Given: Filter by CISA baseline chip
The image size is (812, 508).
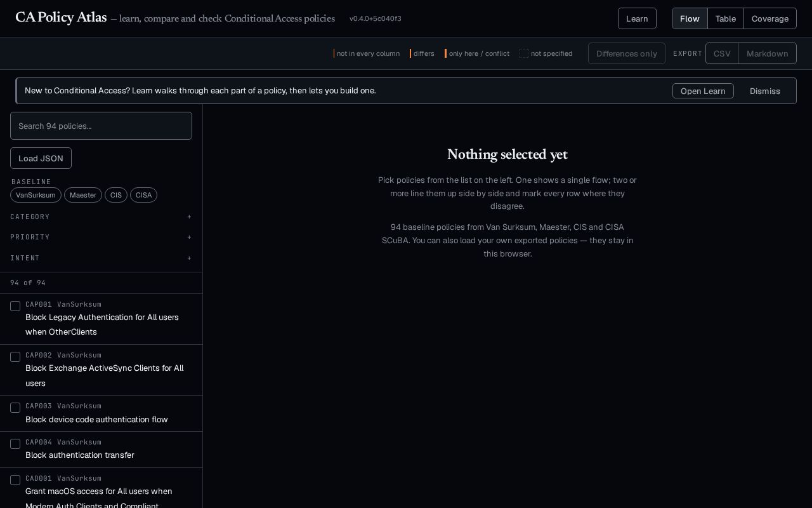Looking at the screenshot, I should pyautogui.click(x=144, y=195).
